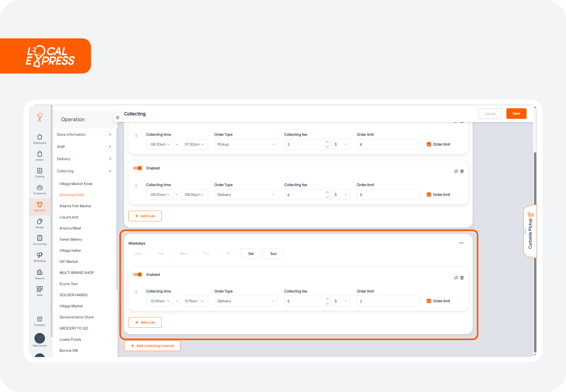Viewport: 566px width, 392px height.
Task: Open the 08:00pm end time dropdown
Action: click(194, 195)
